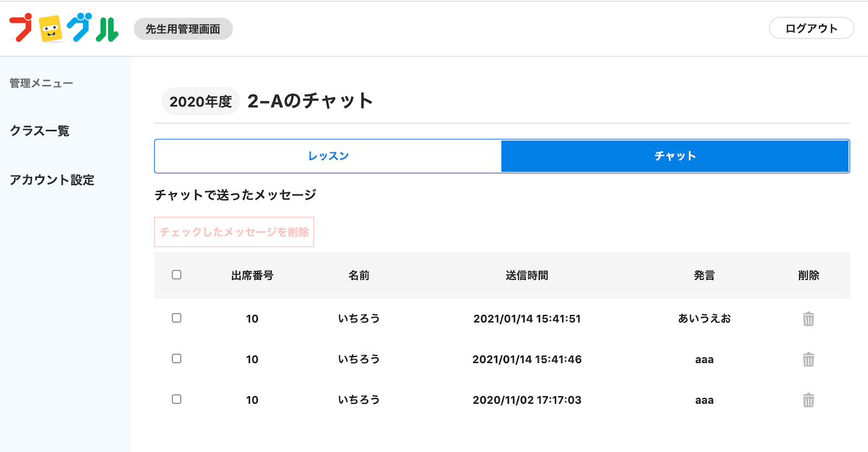Click チェックしたメッセージを削除 button
Image resolution: width=868 pixels, height=452 pixels.
(x=234, y=232)
